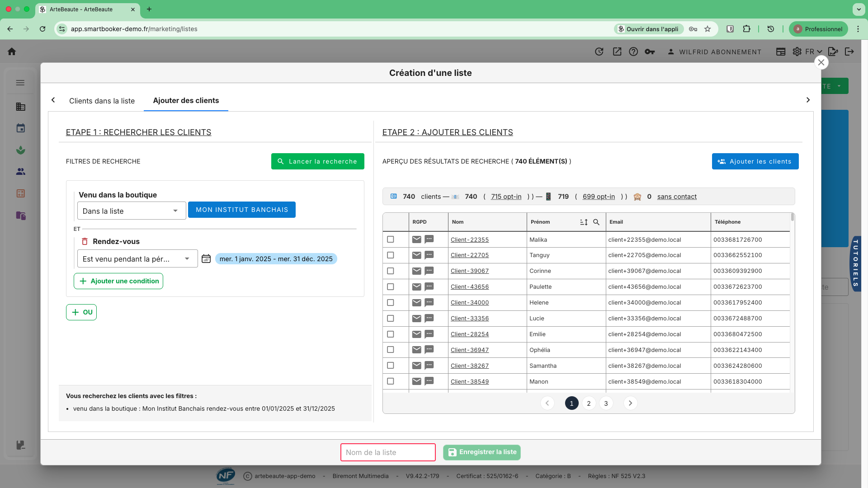The height and width of the screenshot is (488, 868).
Task: Select the checkbox for Client-43656
Action: click(391, 286)
